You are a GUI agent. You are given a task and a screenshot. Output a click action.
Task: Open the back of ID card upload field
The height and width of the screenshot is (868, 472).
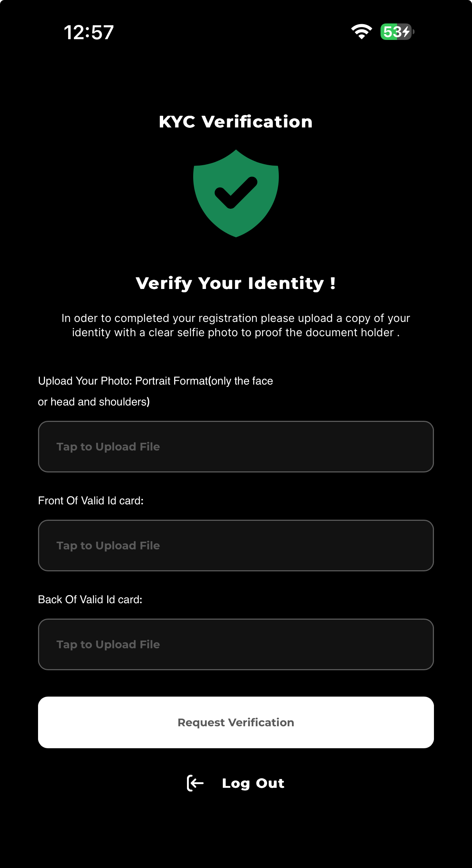(x=236, y=644)
